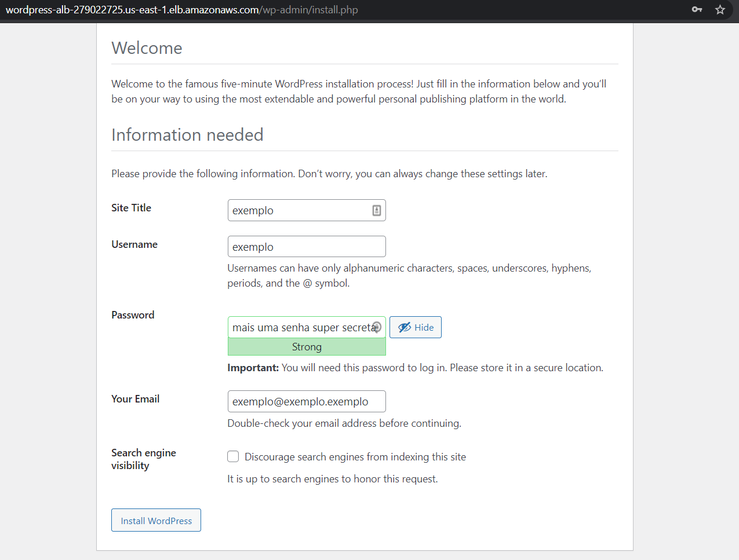Click the 'Usernames can have only alphanumeric' hint
This screenshot has width=739, height=560.
[x=409, y=276]
